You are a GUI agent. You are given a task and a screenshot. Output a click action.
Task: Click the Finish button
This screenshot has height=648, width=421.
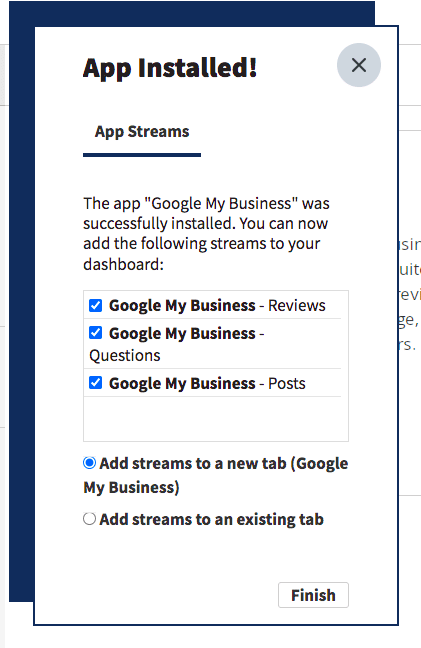click(x=313, y=595)
